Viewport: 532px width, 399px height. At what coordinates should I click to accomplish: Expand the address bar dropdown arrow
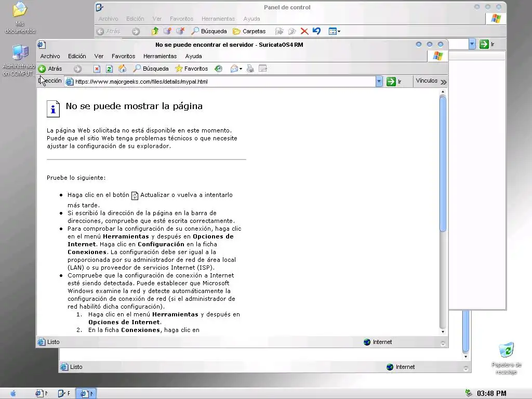[379, 82]
